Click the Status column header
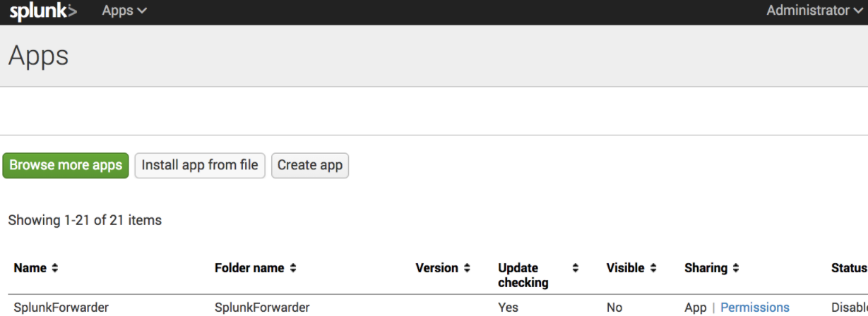Screen dimensions: 868x316 click(850, 268)
